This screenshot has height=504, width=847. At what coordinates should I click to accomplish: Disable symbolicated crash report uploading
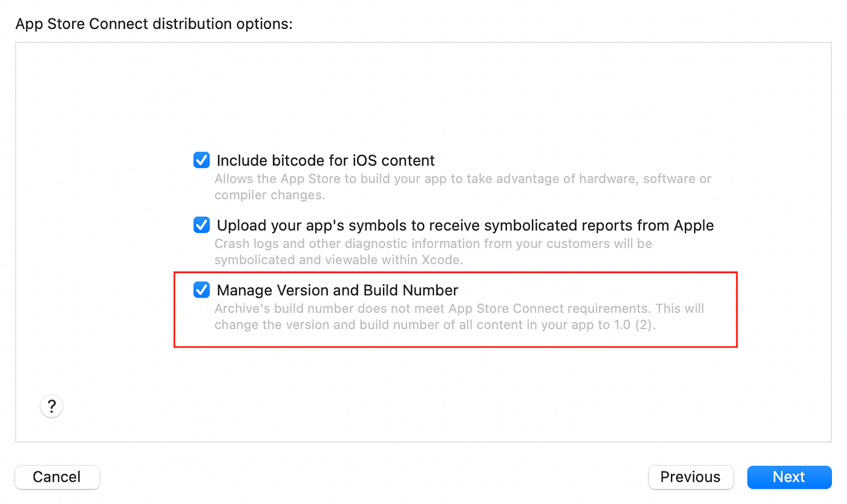point(201,224)
